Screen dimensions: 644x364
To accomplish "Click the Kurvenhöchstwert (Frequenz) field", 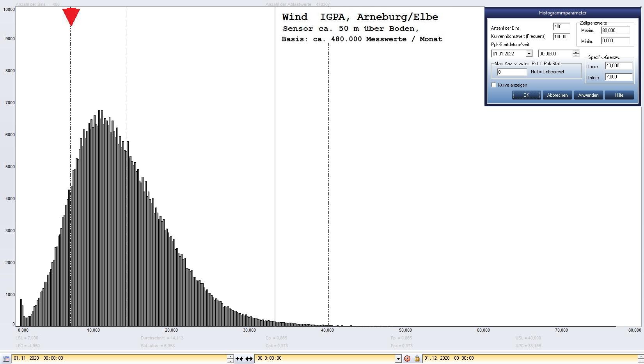I will [x=561, y=36].
